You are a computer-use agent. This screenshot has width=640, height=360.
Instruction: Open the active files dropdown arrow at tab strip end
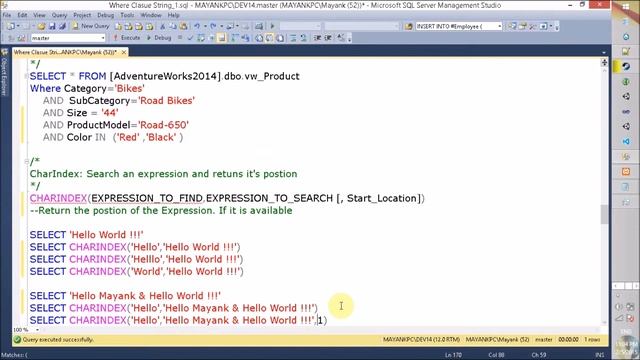click(604, 52)
